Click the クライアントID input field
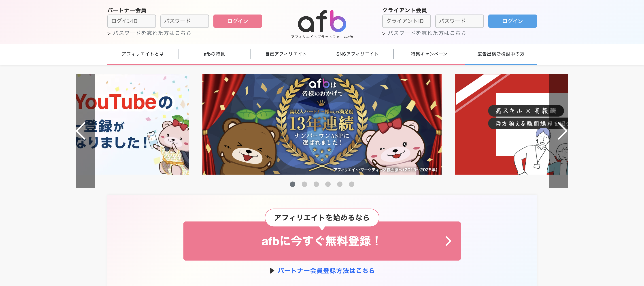The image size is (644, 286). pyautogui.click(x=406, y=21)
